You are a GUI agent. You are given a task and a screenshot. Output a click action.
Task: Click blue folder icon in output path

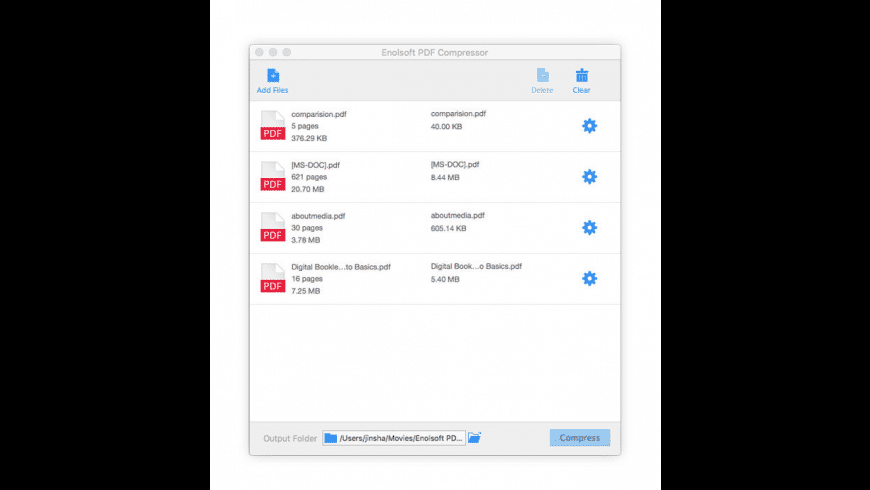331,438
